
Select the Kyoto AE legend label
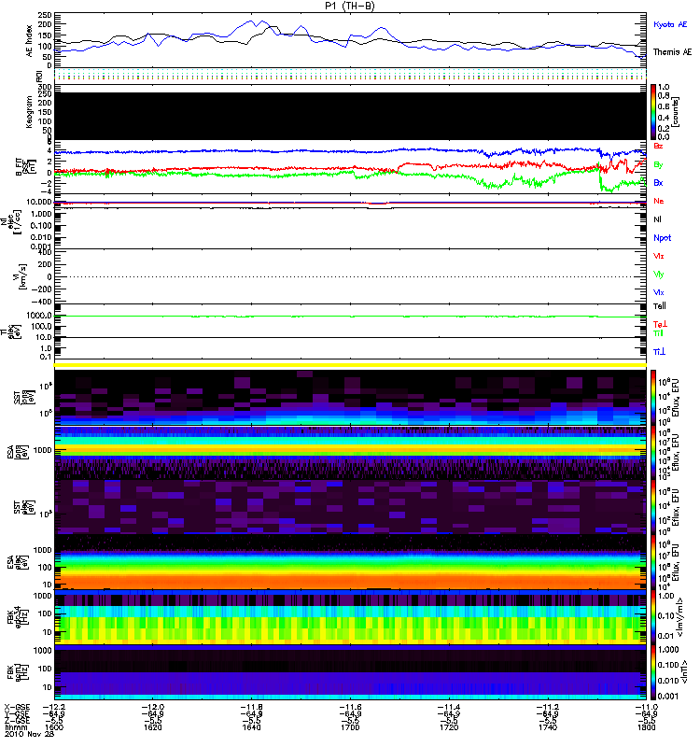pyautogui.click(x=670, y=25)
